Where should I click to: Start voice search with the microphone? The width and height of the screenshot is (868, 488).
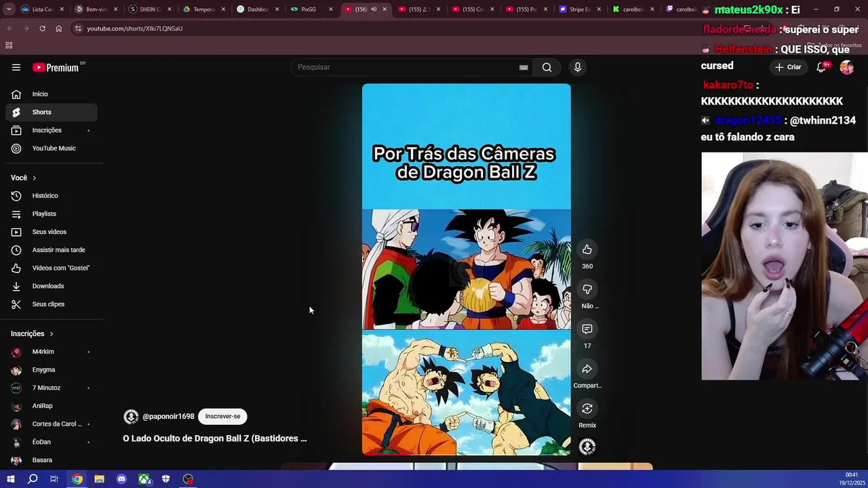pos(578,67)
